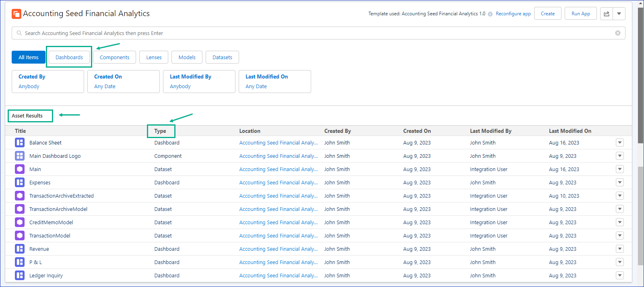Click the share icon button
Image resolution: width=644 pixels, height=287 pixels.
tap(607, 14)
